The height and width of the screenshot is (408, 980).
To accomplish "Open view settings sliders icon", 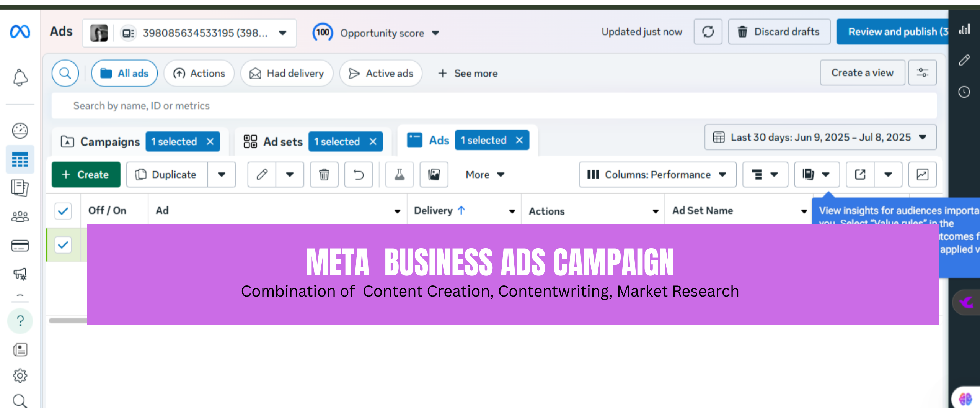I will point(922,72).
